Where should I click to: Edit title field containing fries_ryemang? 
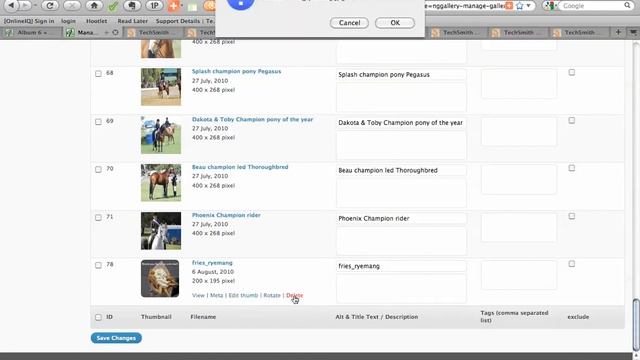tap(401, 266)
